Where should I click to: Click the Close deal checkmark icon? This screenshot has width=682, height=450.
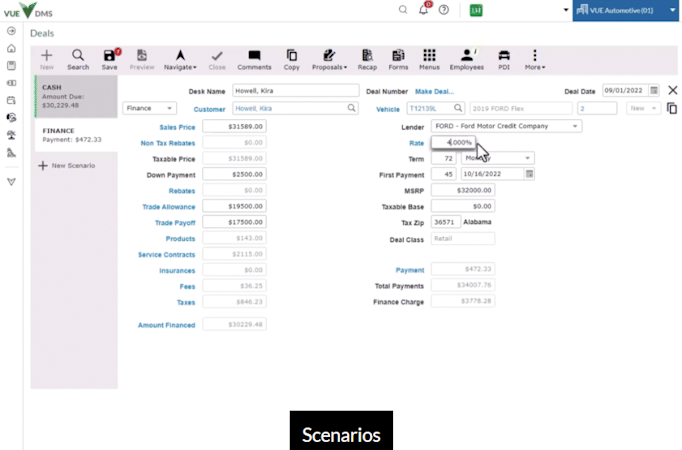point(217,60)
